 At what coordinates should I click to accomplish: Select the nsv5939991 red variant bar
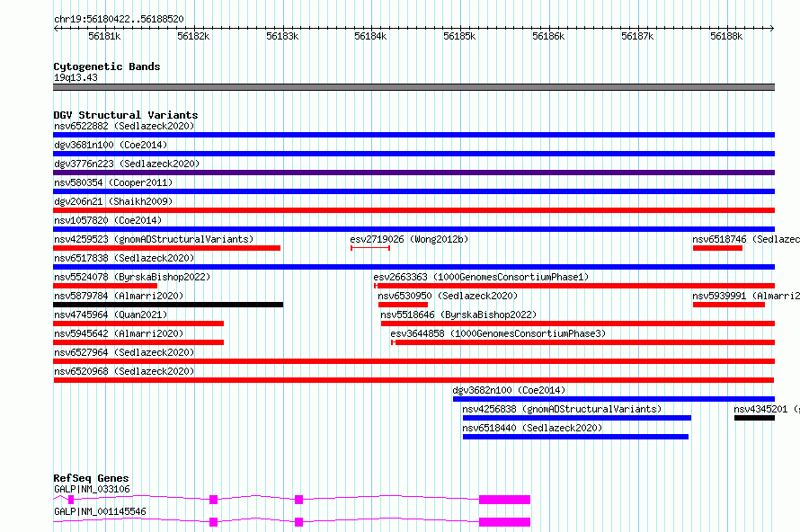pyautogui.click(x=729, y=305)
